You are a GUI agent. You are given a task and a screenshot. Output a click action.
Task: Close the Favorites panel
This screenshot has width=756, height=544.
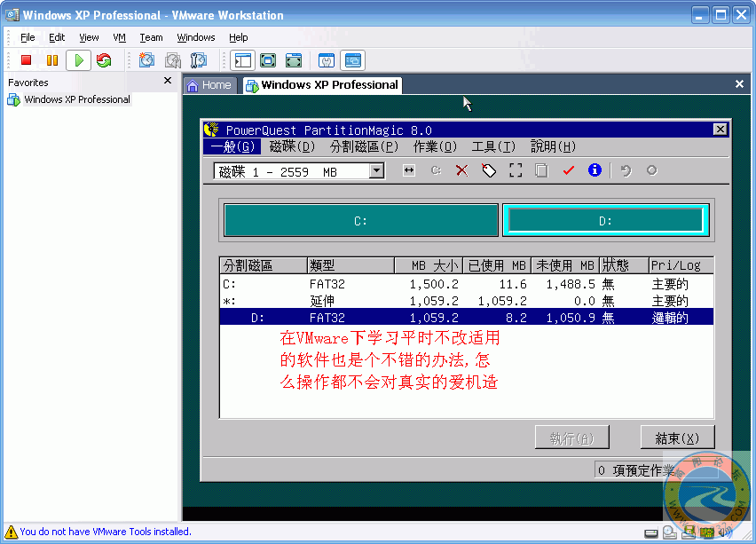[168, 81]
